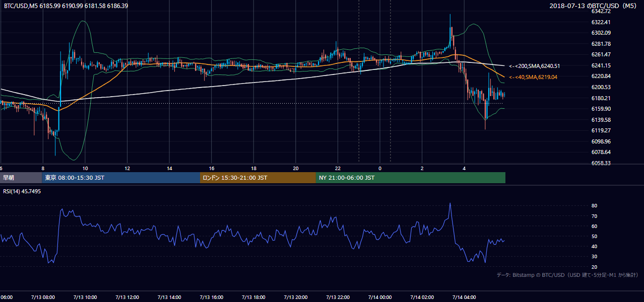Image resolution: width=644 pixels, height=302 pixels.
Task: Click the 40 SMA 6219.04 label
Action: click(534, 77)
